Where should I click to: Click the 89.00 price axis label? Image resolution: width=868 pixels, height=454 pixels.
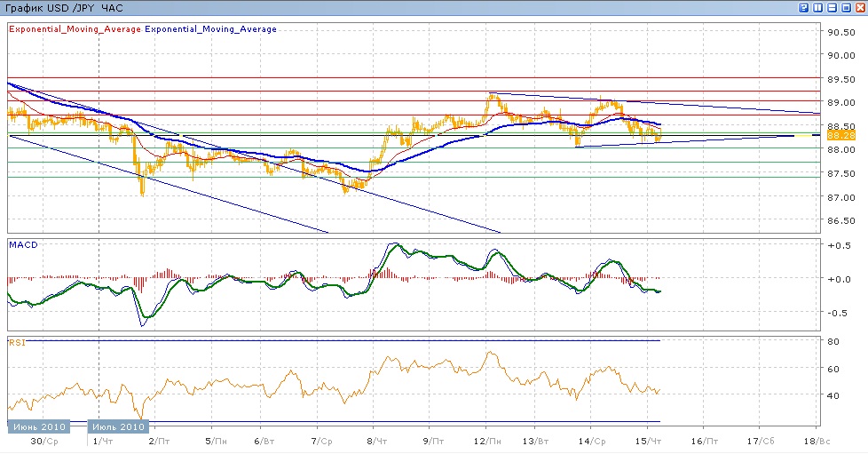840,102
